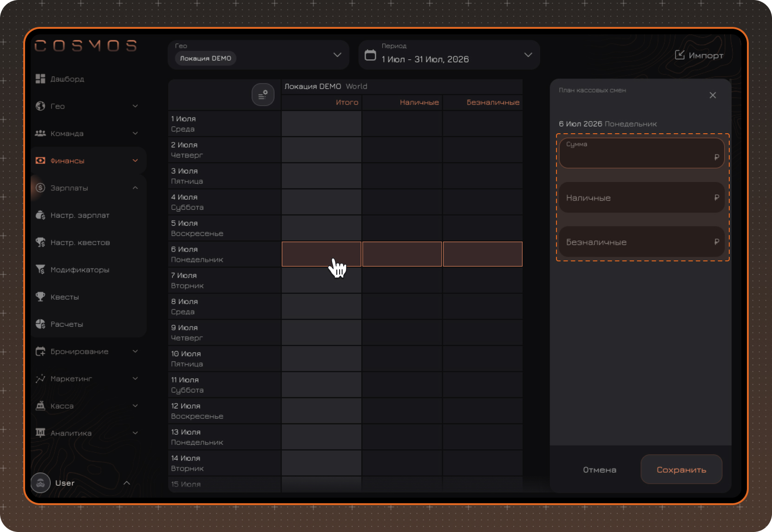Select the Наличные cell for 6 Июля

[x=402, y=254]
